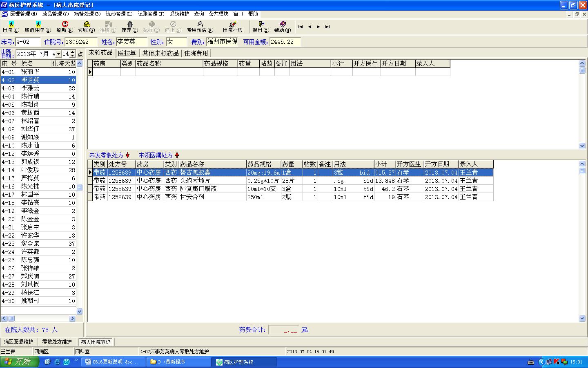
Task: Select patient 姚朝村 in bed list
Action: (x=38, y=301)
